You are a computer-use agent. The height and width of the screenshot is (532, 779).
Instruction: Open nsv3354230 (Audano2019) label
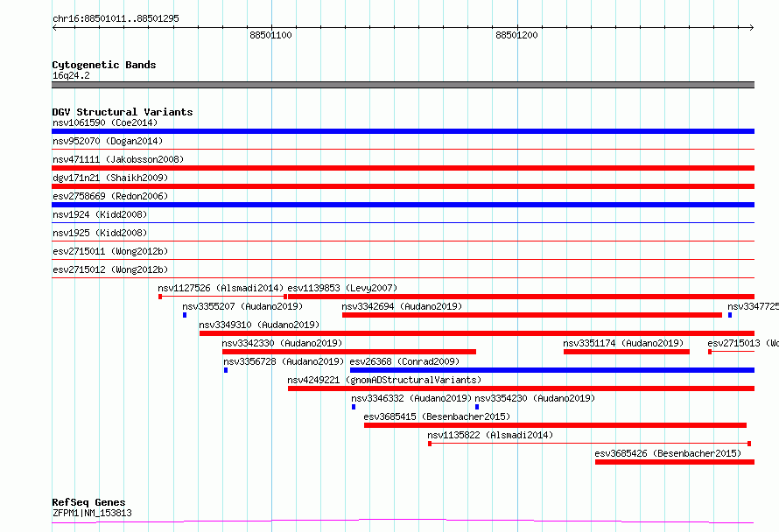pos(535,398)
